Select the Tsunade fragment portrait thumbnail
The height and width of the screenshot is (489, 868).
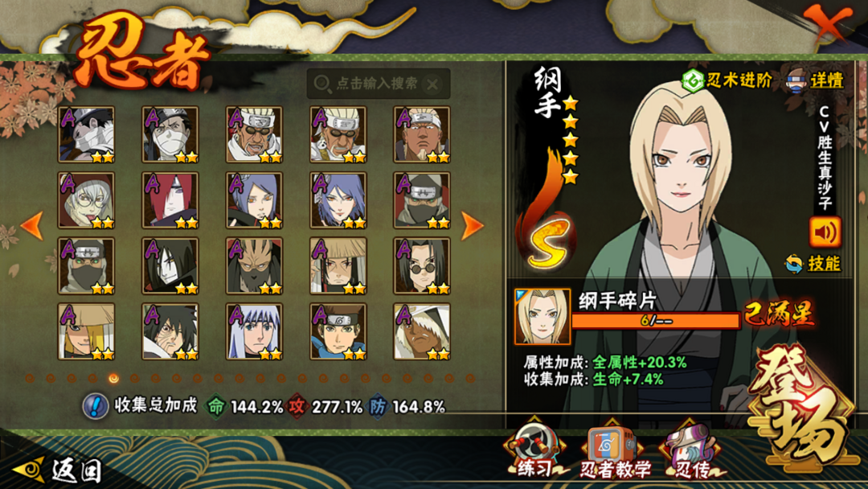pyautogui.click(x=542, y=316)
